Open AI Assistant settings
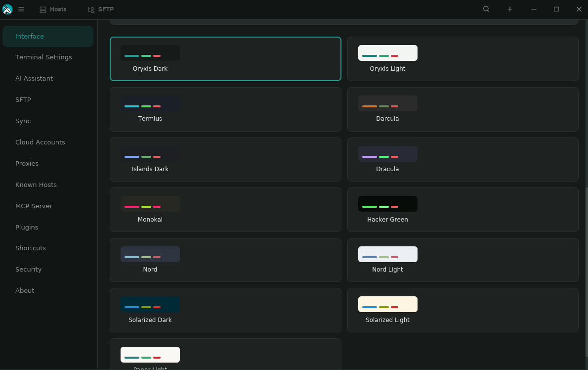588x370 pixels. (x=48, y=79)
